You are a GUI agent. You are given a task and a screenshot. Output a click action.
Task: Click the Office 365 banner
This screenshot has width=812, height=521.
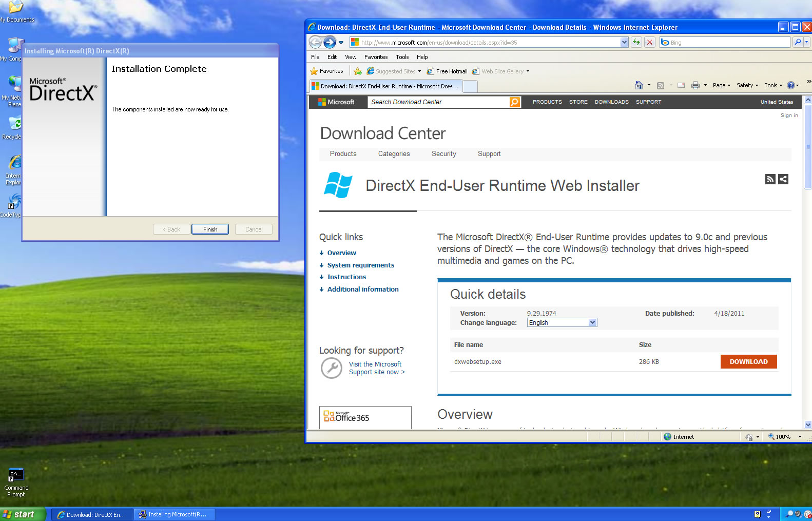tap(365, 417)
